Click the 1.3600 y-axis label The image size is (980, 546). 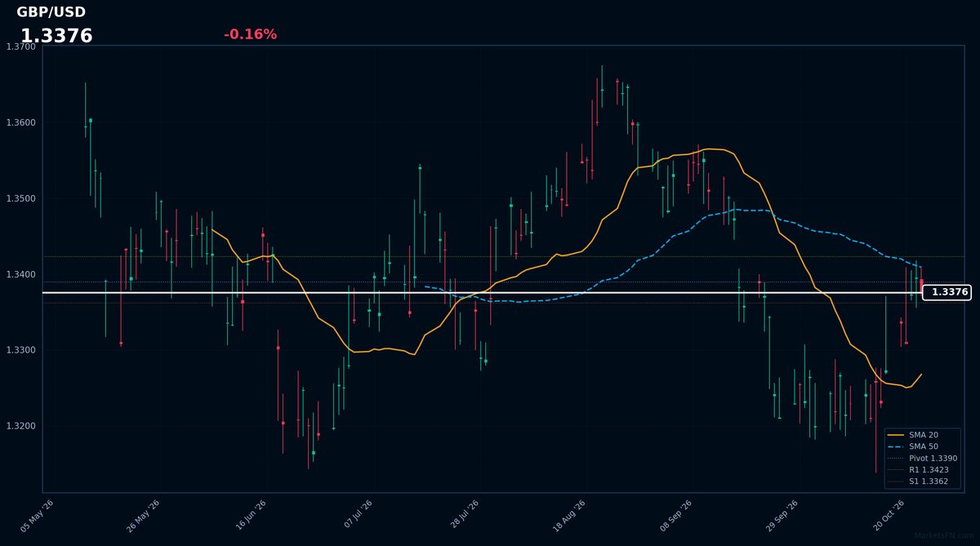coord(20,123)
